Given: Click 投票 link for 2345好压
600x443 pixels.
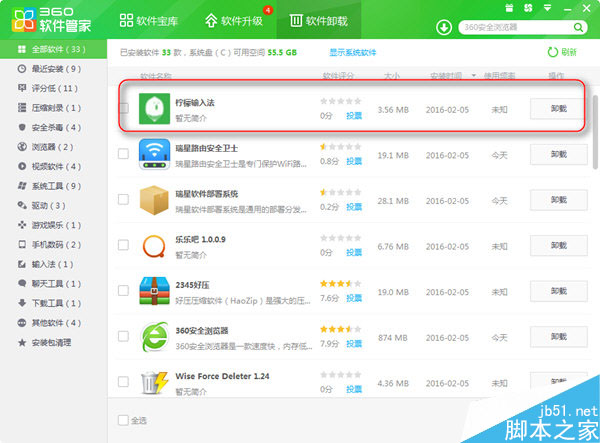Looking at the screenshot, I should pyautogui.click(x=354, y=298).
